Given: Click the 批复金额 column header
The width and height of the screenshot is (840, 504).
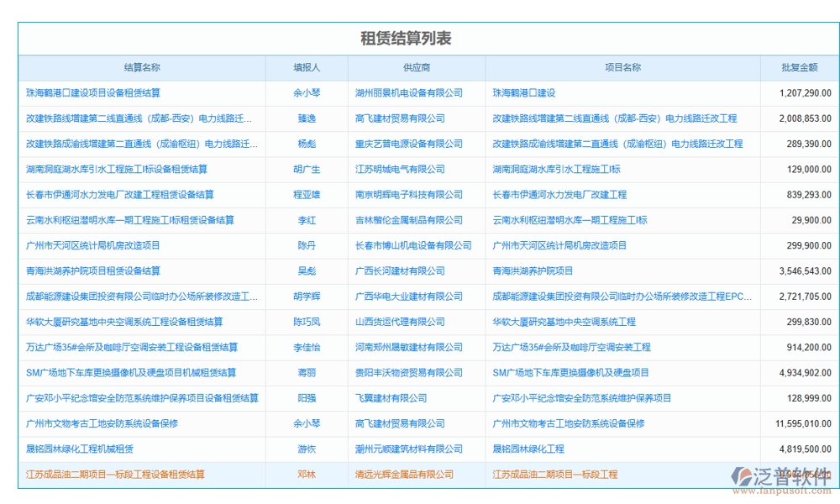Looking at the screenshot, I should coord(801,67).
